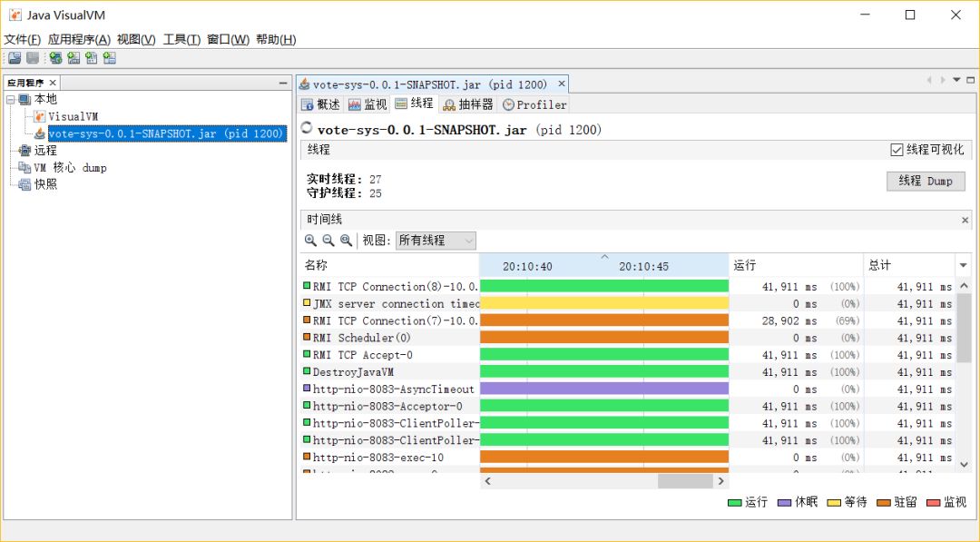Collapse the 本地 tree node
The height and width of the screenshot is (542, 980).
(11, 99)
